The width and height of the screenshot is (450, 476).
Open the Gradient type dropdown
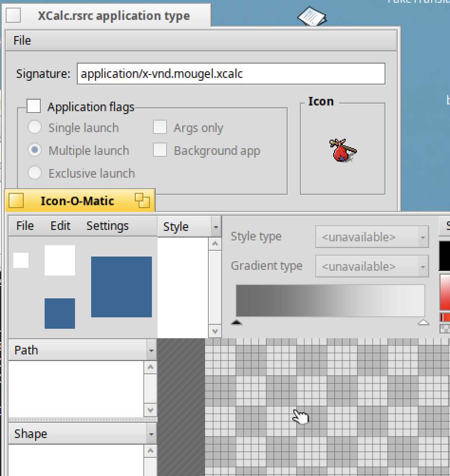pyautogui.click(x=372, y=267)
